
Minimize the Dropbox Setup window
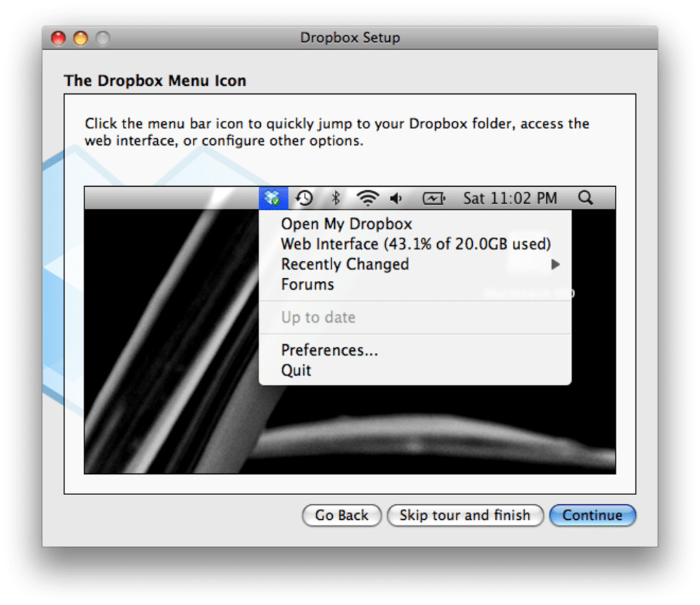(x=81, y=38)
